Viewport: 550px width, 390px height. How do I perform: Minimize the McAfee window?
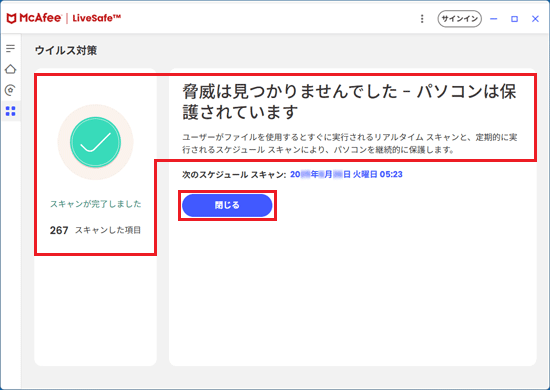[x=494, y=19]
